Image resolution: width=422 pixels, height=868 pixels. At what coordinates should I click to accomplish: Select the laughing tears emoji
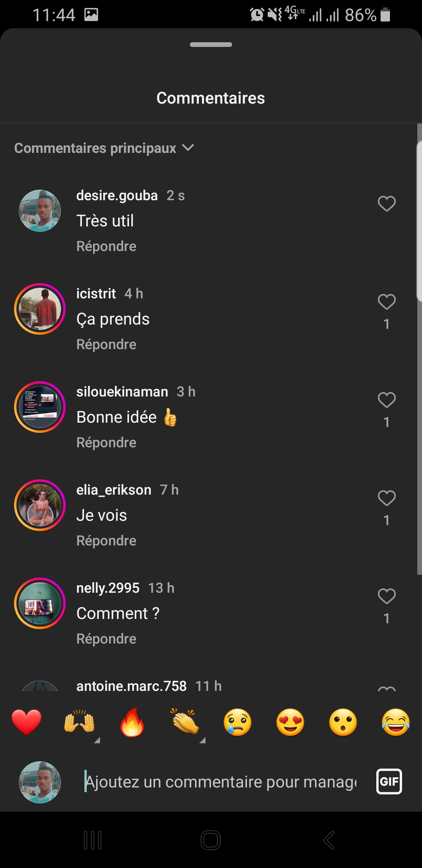coord(396,722)
